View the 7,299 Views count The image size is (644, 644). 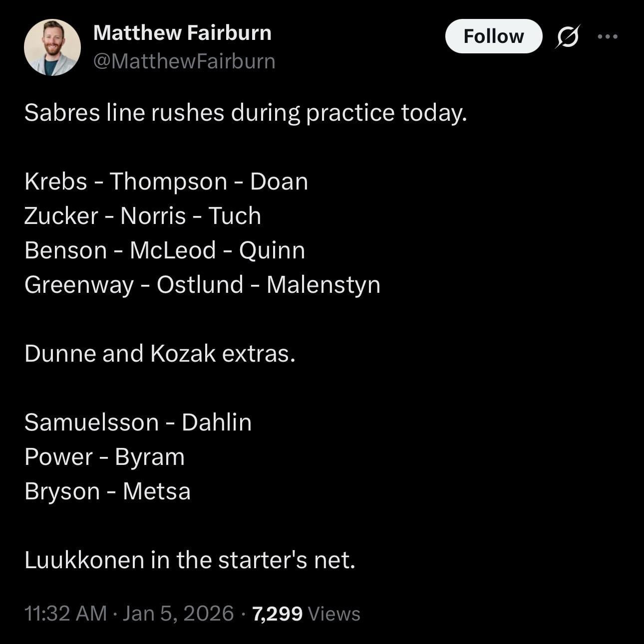tap(307, 614)
